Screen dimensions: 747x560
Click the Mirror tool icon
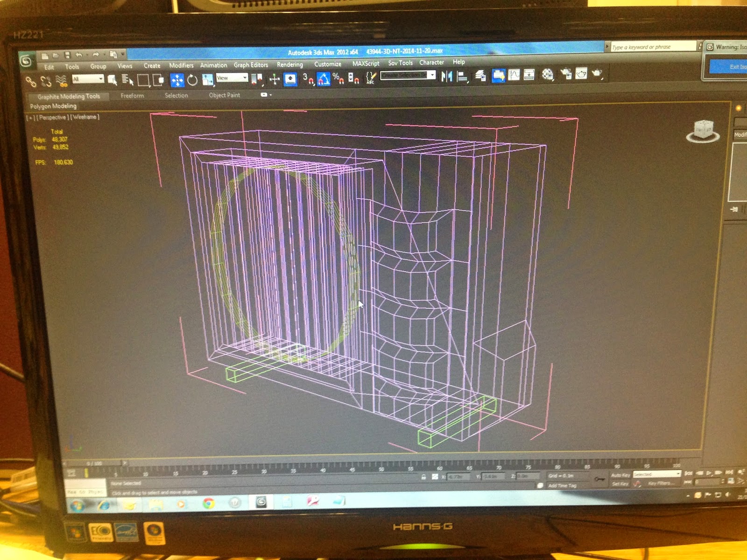(x=447, y=77)
